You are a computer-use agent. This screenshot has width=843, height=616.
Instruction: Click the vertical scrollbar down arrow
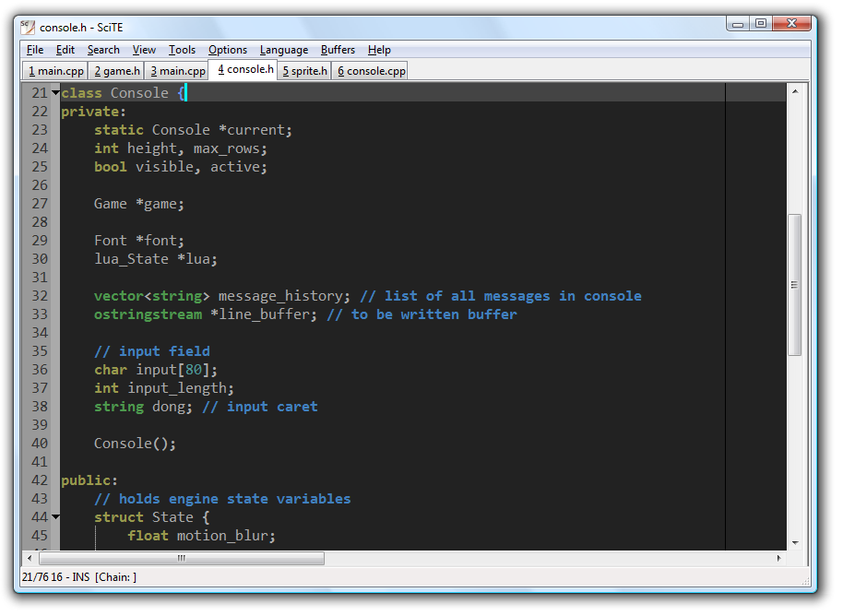coord(795,543)
